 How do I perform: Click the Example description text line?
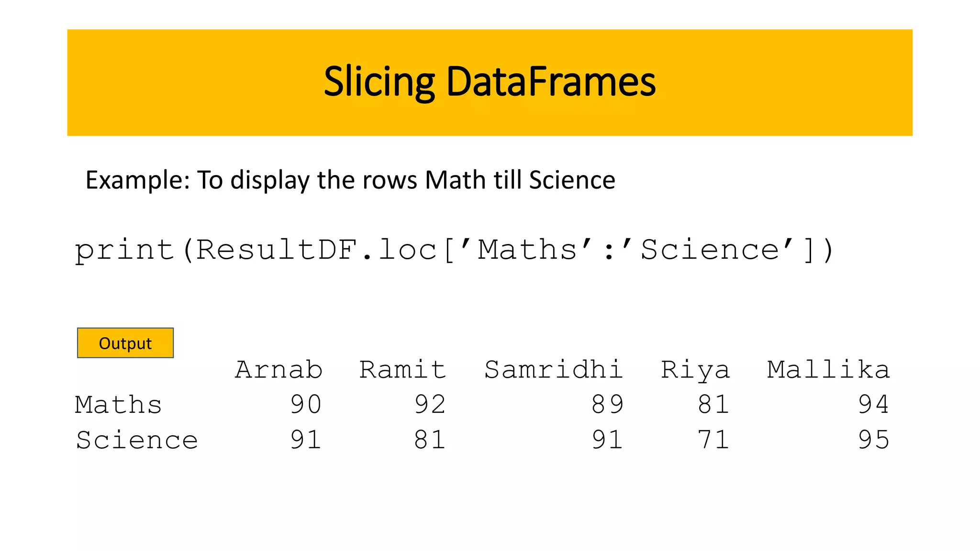tap(350, 180)
